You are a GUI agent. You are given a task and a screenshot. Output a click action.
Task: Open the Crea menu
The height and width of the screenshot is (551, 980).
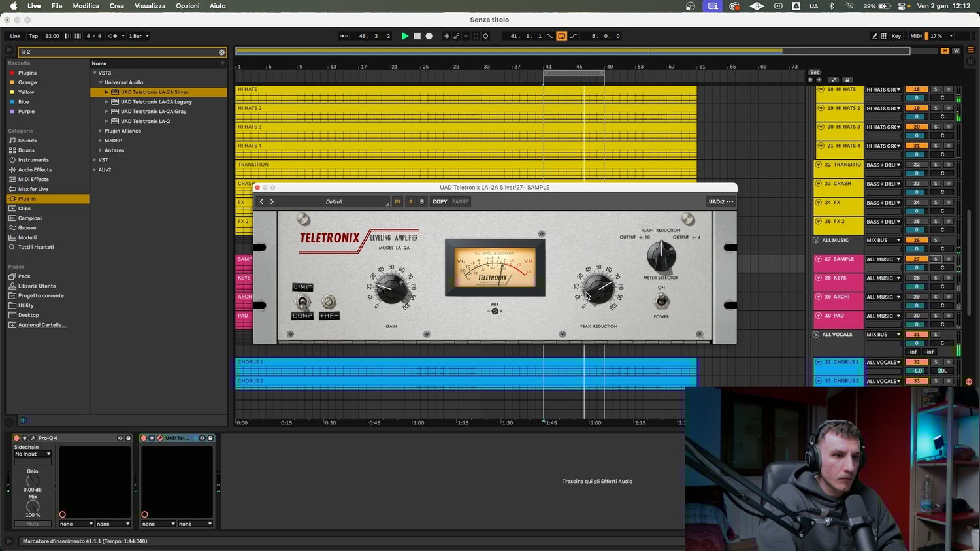point(117,6)
